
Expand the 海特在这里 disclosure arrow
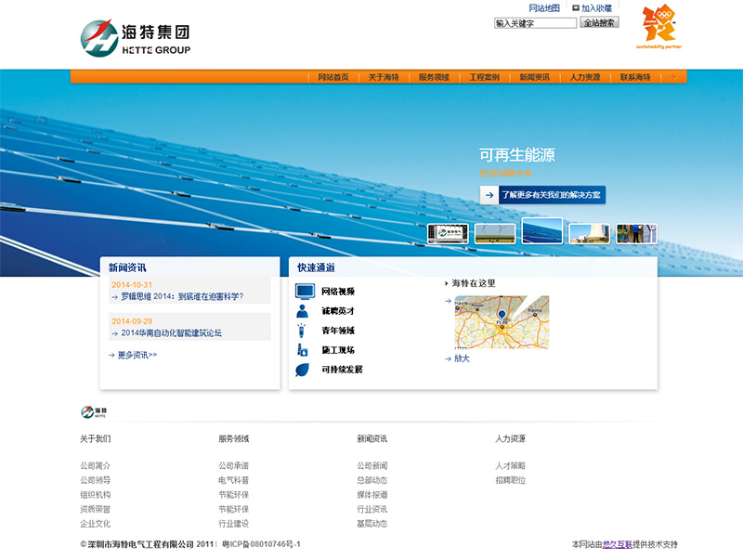click(447, 282)
